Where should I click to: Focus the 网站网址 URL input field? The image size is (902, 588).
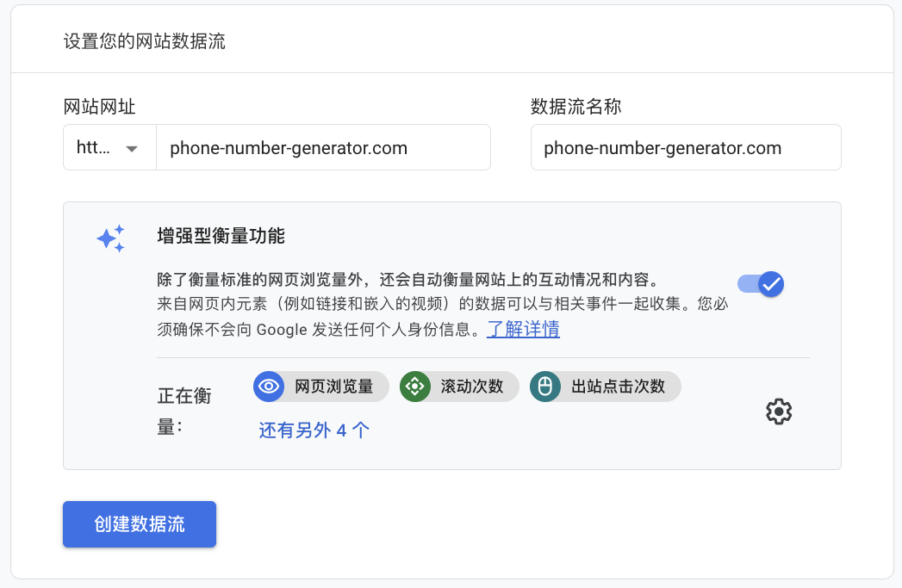[x=323, y=148]
